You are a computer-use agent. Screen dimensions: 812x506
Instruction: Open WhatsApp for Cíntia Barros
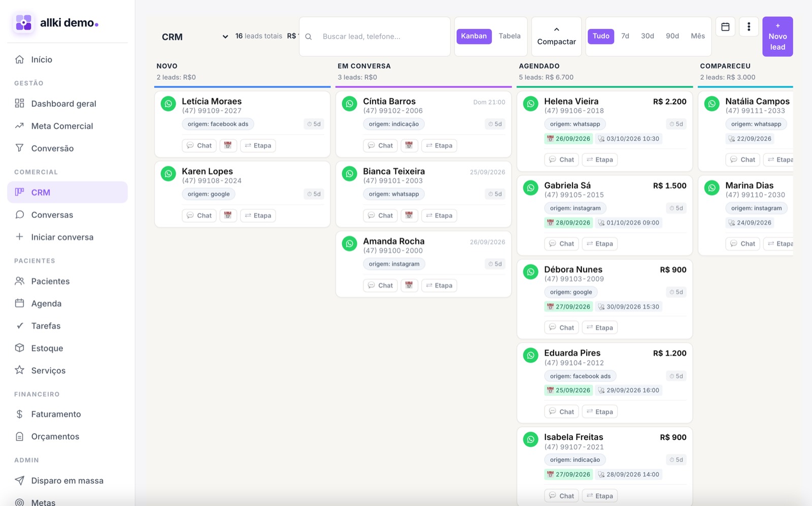click(x=350, y=104)
